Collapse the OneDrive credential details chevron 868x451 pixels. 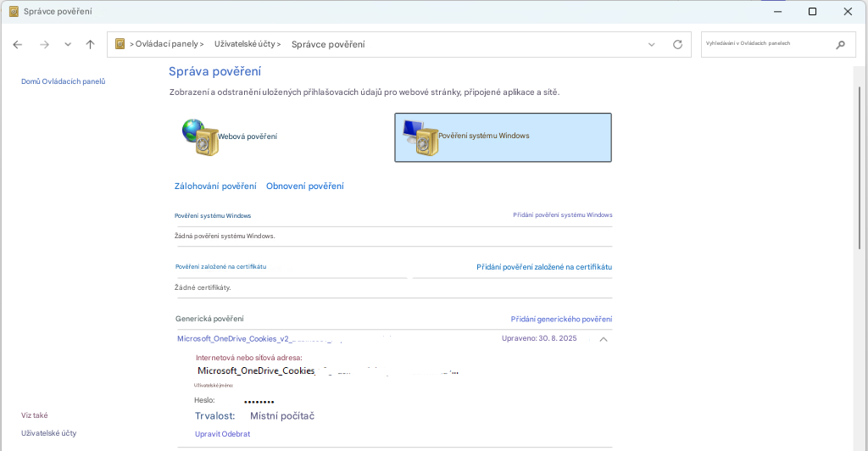tap(604, 339)
